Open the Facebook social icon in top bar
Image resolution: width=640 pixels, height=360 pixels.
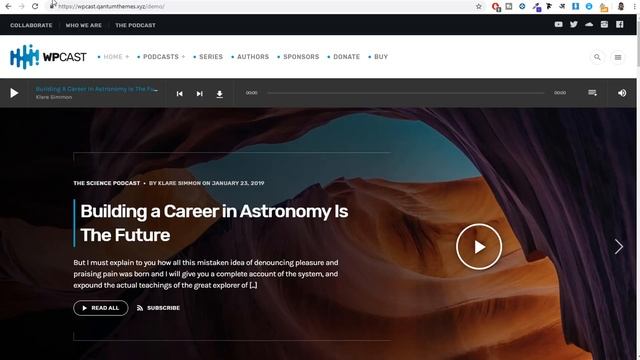tap(620, 24)
